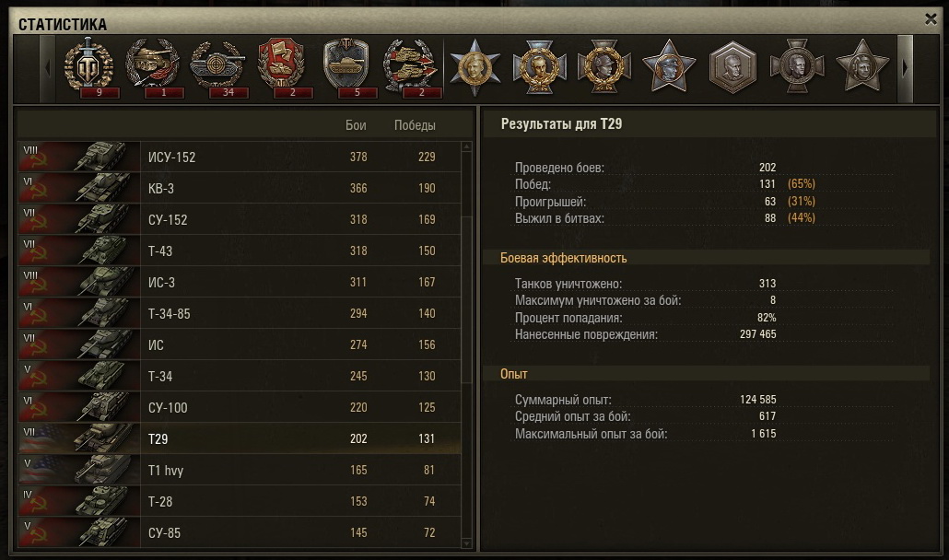The width and height of the screenshot is (949, 560).
Task: Click the tank list scroll down arrow
Action: 466,543
